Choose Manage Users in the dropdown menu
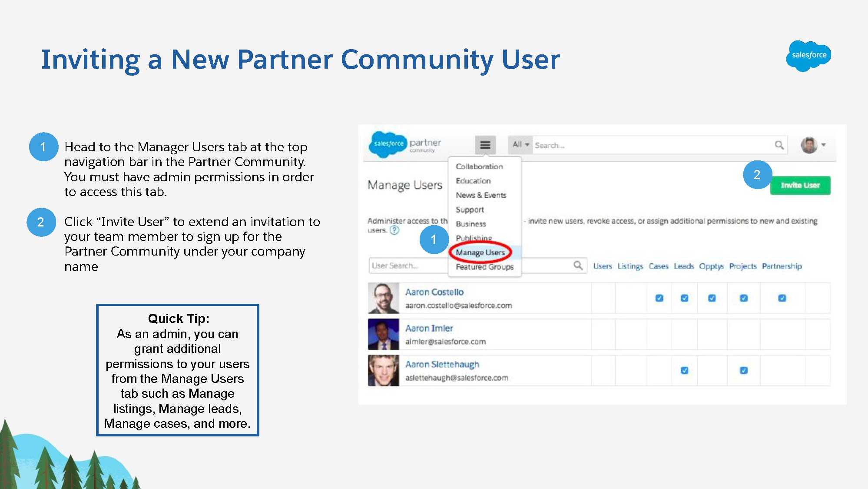 pyautogui.click(x=480, y=253)
